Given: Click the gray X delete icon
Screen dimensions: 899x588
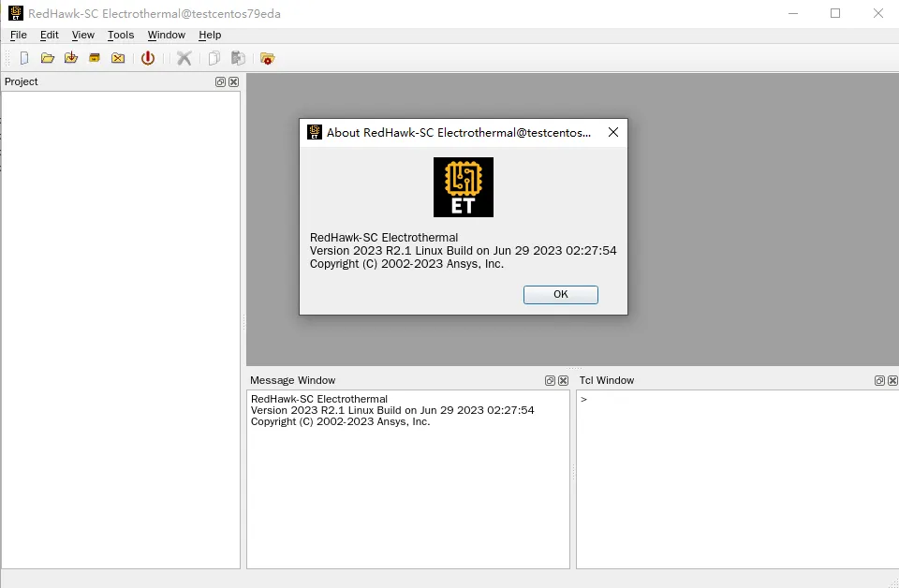Looking at the screenshot, I should 184,58.
